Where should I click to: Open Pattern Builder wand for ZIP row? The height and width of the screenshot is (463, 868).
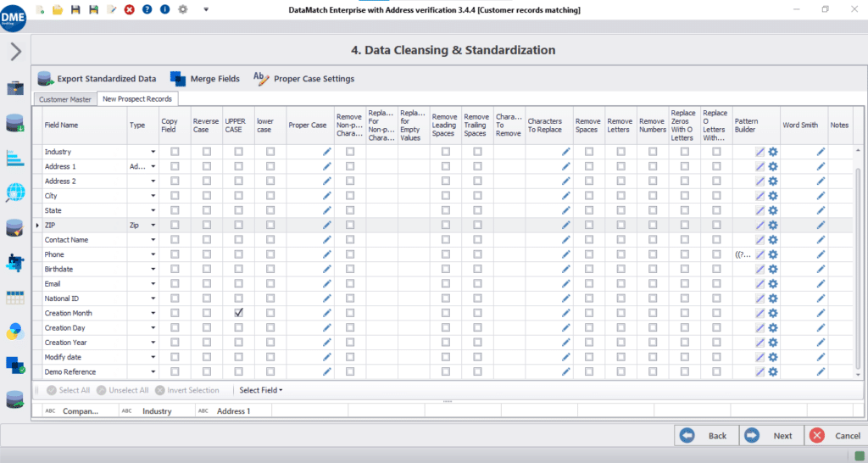tap(760, 225)
